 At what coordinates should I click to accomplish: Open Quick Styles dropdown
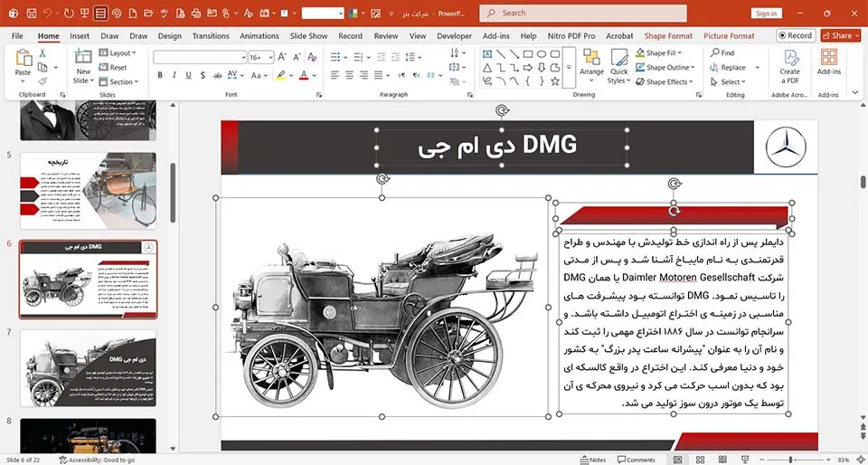[618, 66]
